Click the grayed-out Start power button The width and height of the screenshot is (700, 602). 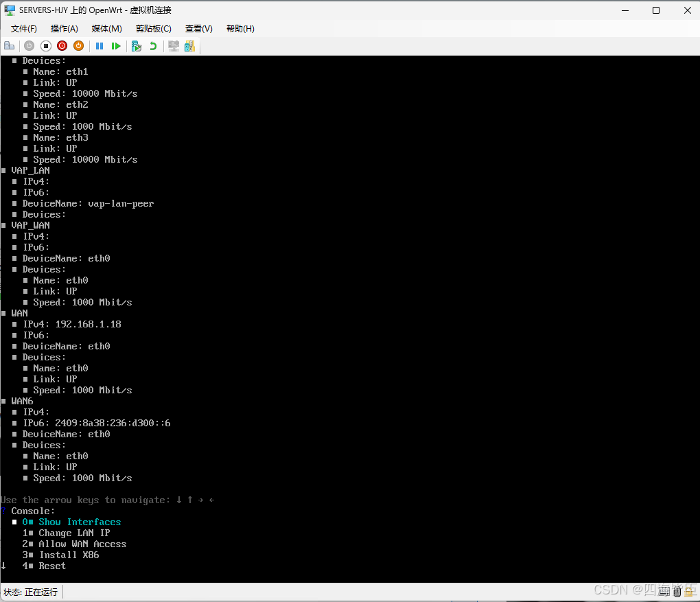(x=30, y=46)
